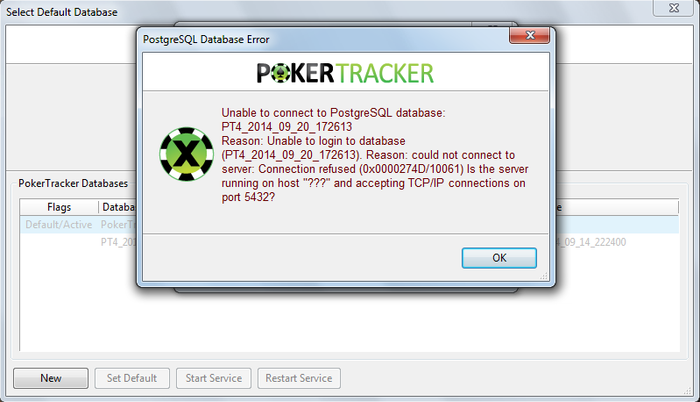Click the Select Default Database window size grip

pos(688,391)
